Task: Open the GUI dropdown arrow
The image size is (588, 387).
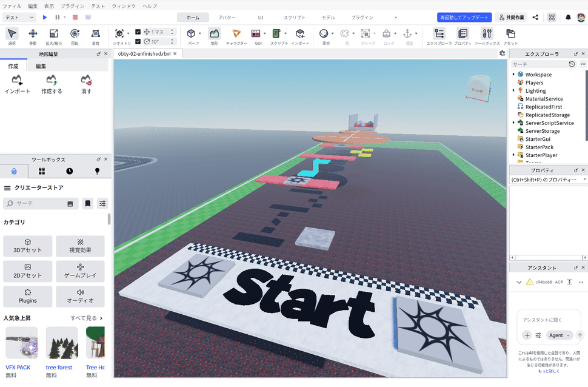Action: tap(265, 33)
